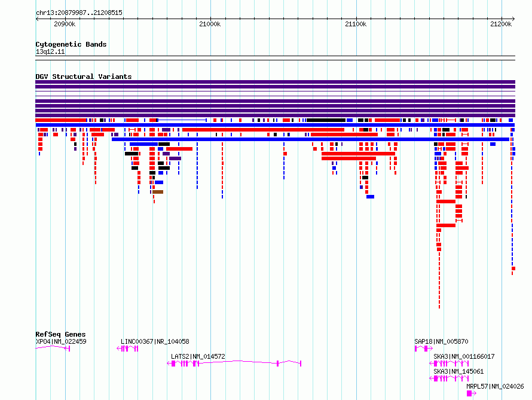Click the LATS2|NM_014572 gene label
532x400 pixels.
198,356
